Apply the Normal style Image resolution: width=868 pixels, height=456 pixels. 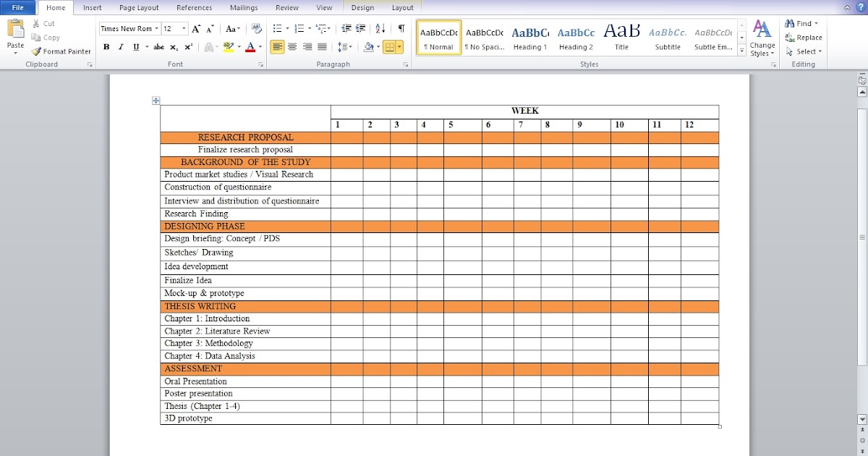tap(439, 38)
